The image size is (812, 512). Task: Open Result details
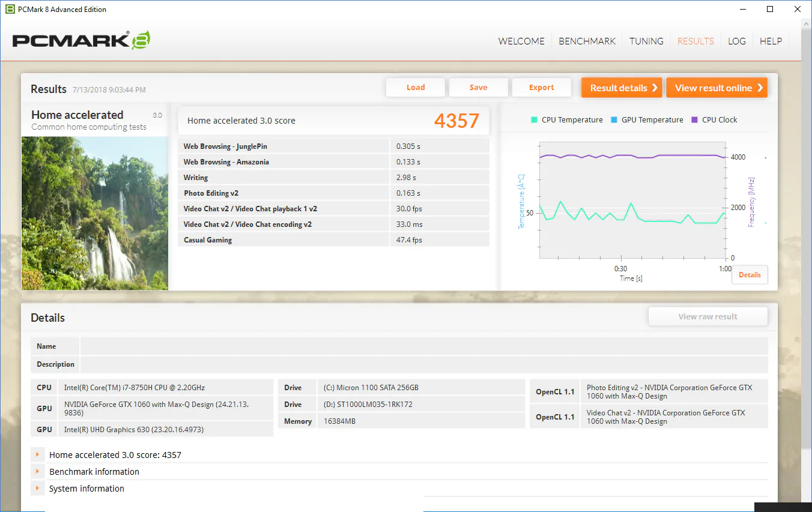[x=622, y=88]
